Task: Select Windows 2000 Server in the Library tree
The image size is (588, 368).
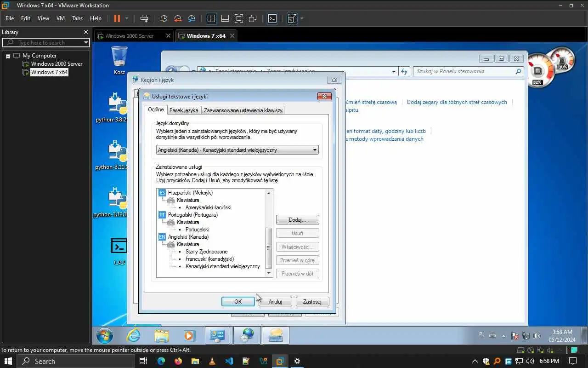Action: [x=57, y=64]
